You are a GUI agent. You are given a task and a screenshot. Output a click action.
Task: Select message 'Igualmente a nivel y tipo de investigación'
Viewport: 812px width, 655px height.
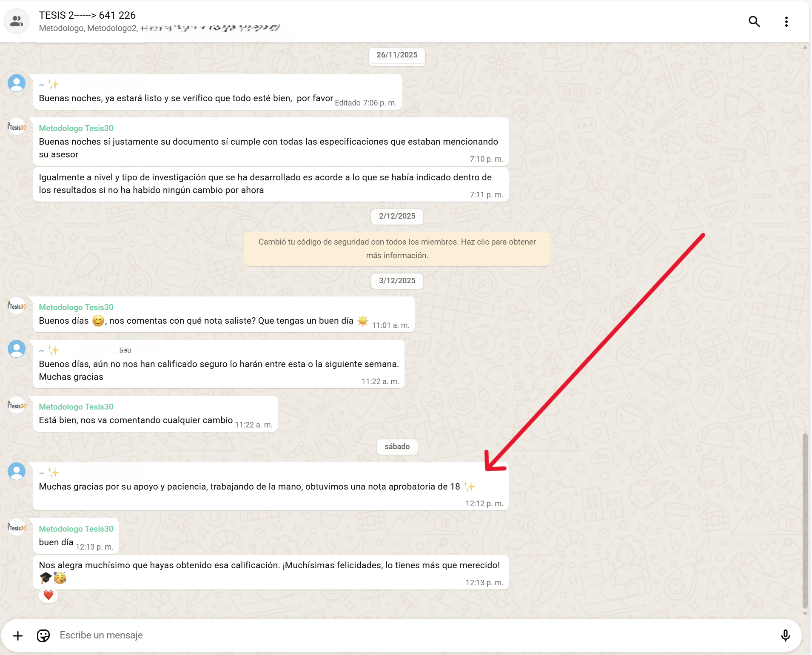pyautogui.click(x=271, y=184)
